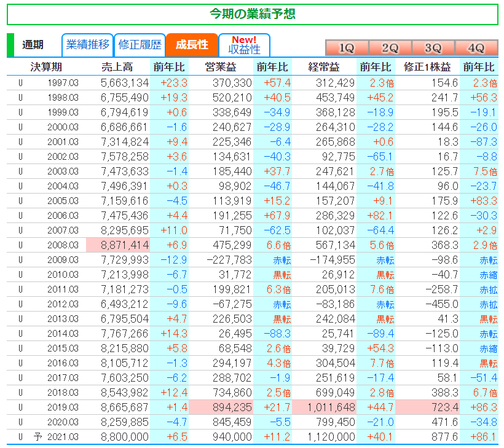
Task: Open the 修正履歴 tab
Action: tap(140, 45)
